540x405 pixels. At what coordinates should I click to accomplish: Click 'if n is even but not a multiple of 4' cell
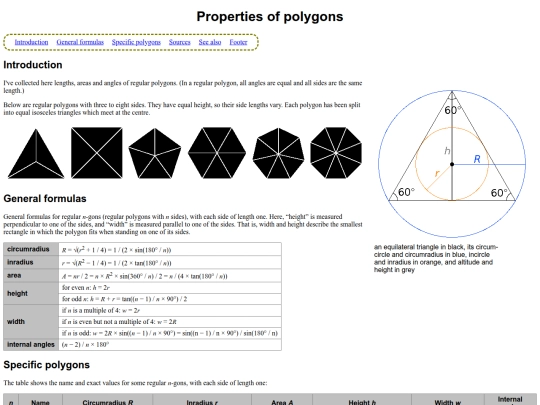point(170,322)
